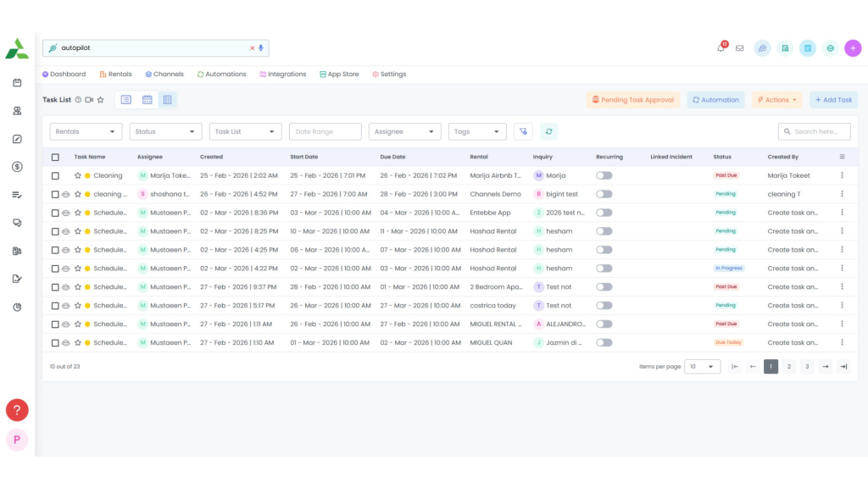Click the autopilot search bar

point(156,48)
